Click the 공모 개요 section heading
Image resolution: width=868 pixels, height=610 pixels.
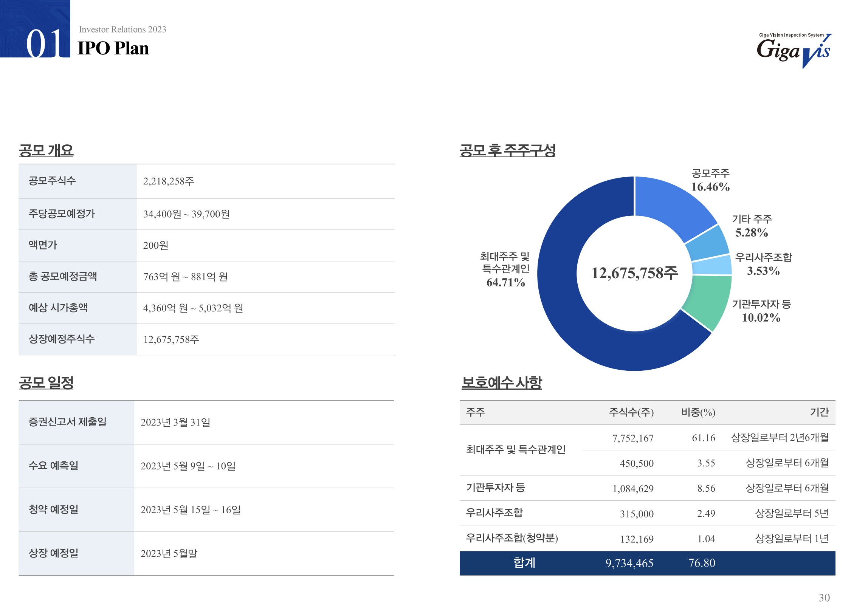[46, 150]
